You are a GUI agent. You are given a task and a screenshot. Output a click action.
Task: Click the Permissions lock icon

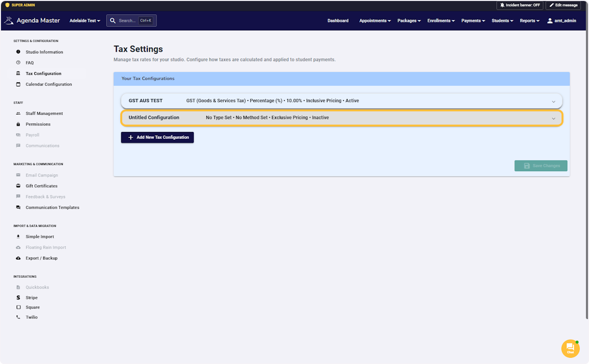[18, 124]
